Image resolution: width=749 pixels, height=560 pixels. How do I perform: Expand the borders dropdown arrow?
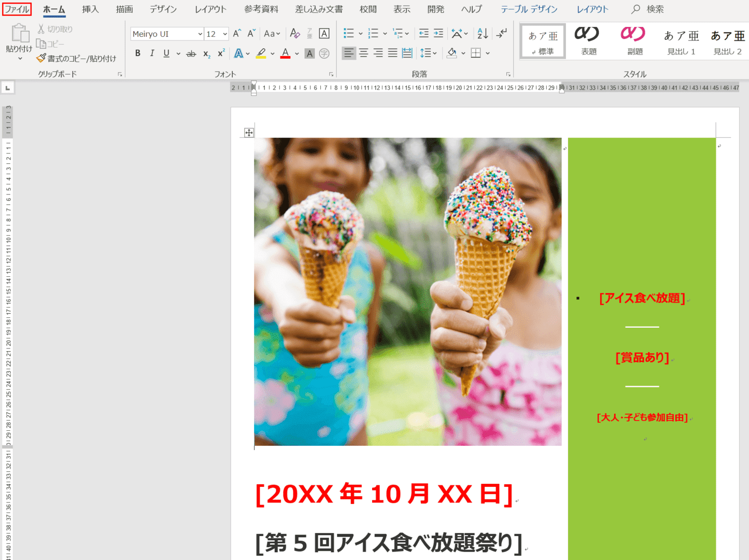(x=488, y=53)
